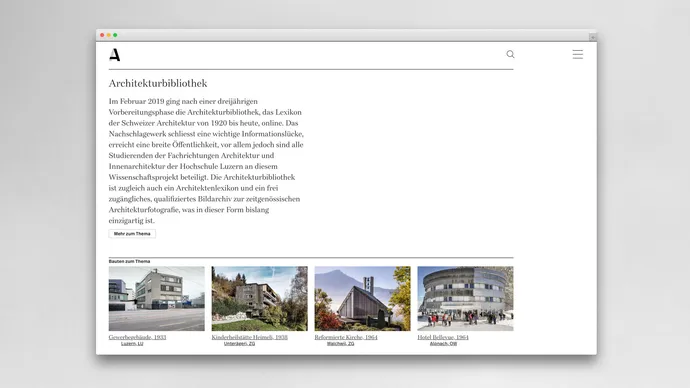This screenshot has width=690, height=388.
Task: Select the Gewerbegebäude building thumbnail
Action: 157,298
